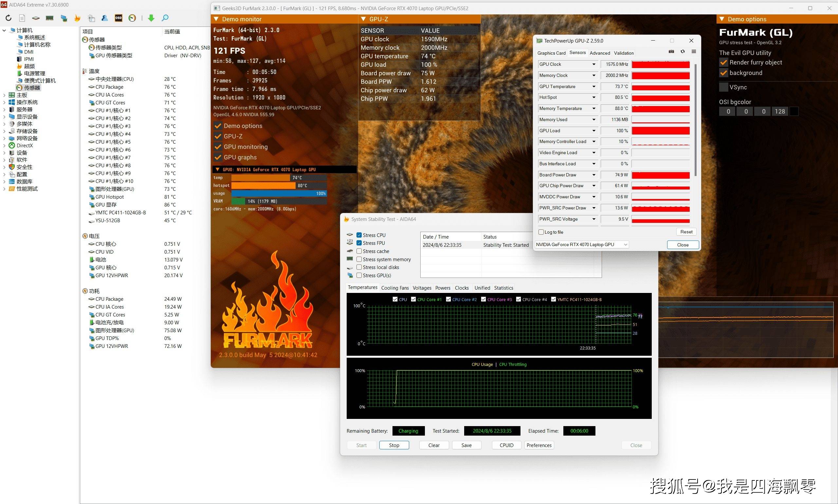838x504 pixels.
Task: Switch to Validation tab in GPU-Z
Action: (x=624, y=53)
